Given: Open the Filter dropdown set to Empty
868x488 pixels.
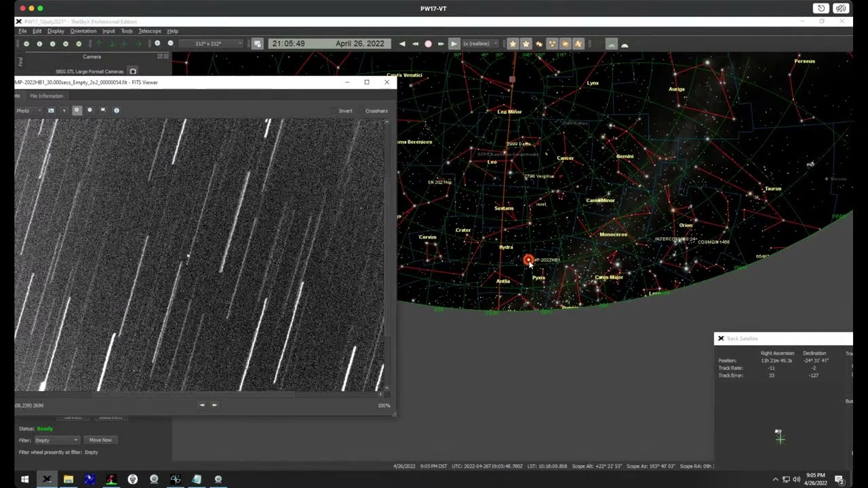Looking at the screenshot, I should 56,440.
